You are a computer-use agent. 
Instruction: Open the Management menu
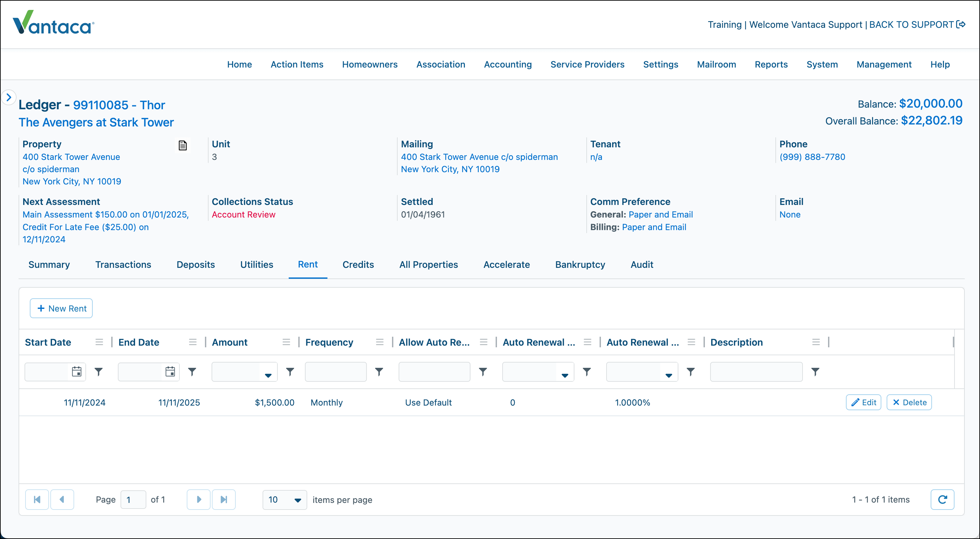point(884,64)
